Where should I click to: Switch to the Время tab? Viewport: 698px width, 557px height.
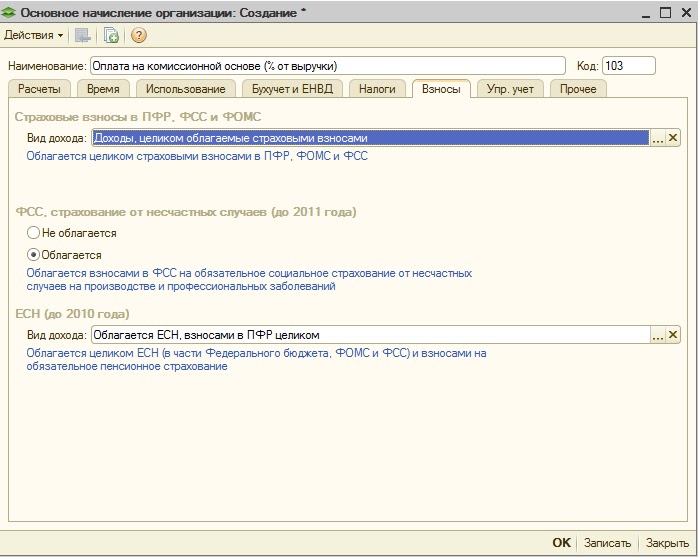pos(103,89)
